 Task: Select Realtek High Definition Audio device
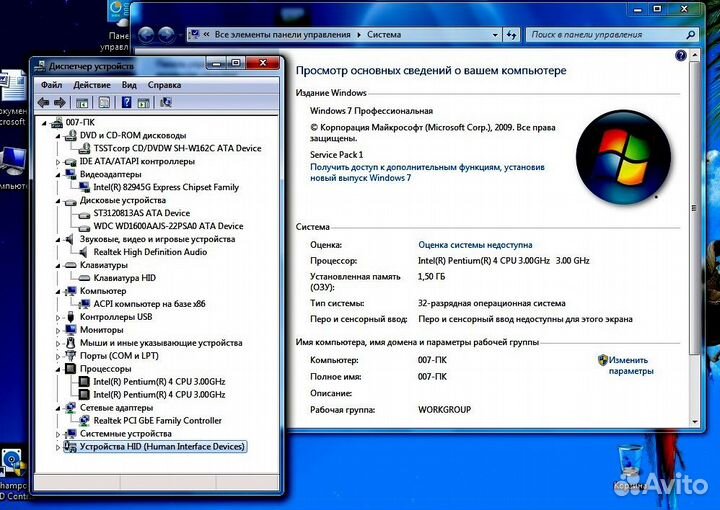click(x=150, y=252)
